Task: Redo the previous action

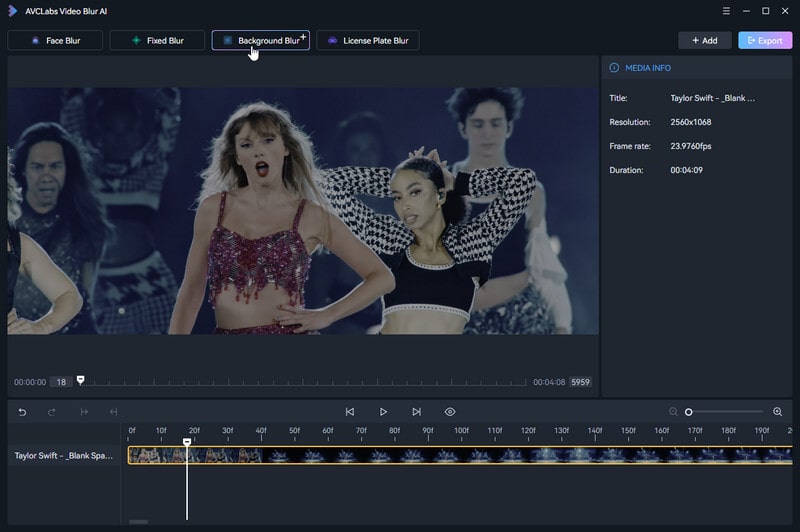Action: coord(52,412)
